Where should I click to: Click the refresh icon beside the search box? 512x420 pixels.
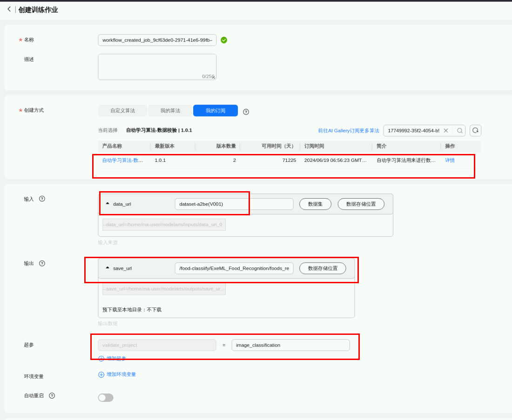(x=475, y=131)
